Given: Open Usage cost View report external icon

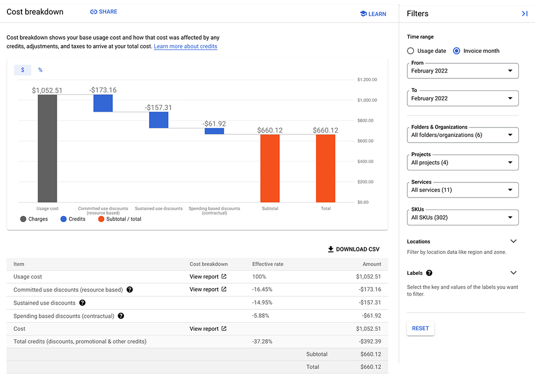Looking at the screenshot, I should 224,276.
